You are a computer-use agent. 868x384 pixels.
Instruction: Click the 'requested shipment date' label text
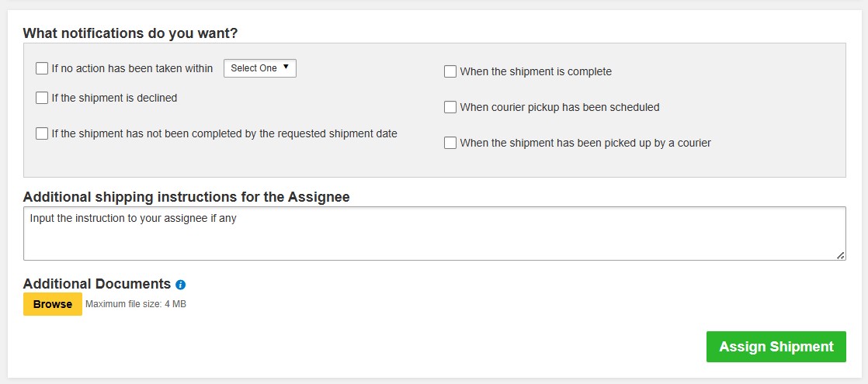click(337, 133)
